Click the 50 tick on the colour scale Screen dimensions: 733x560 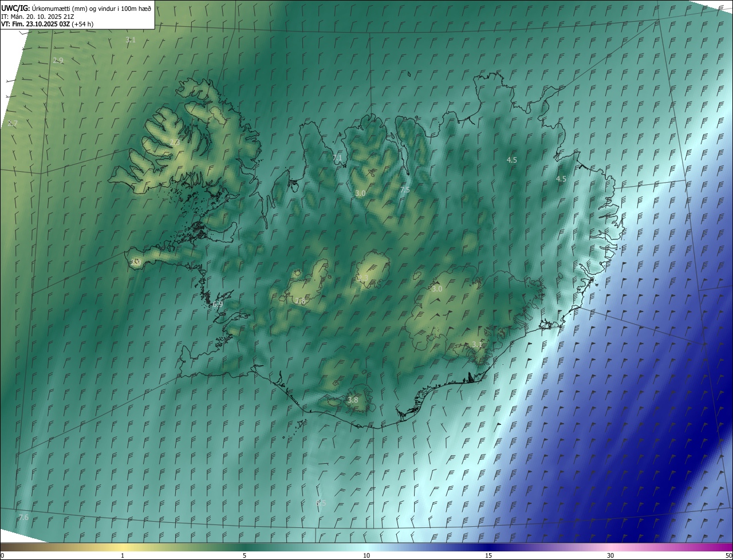pyautogui.click(x=728, y=555)
